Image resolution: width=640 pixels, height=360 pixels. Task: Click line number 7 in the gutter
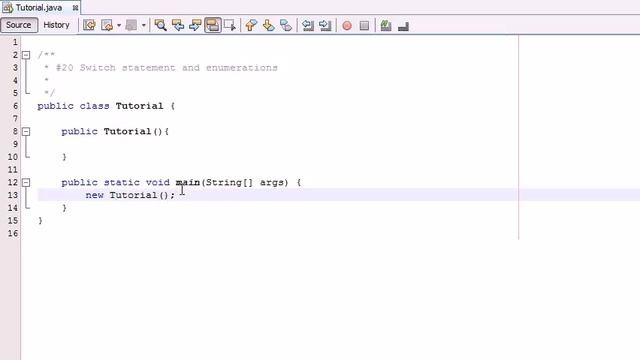tap(16, 119)
